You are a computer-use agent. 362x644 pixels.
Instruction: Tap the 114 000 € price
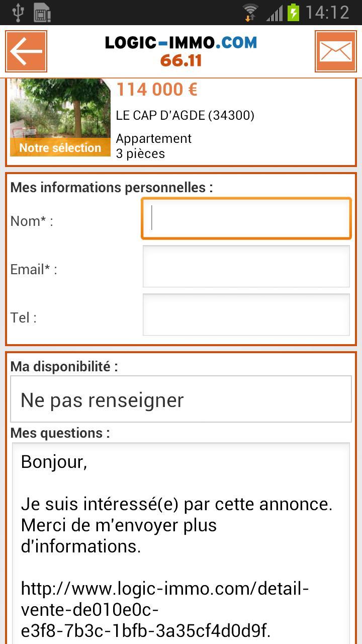click(x=157, y=90)
